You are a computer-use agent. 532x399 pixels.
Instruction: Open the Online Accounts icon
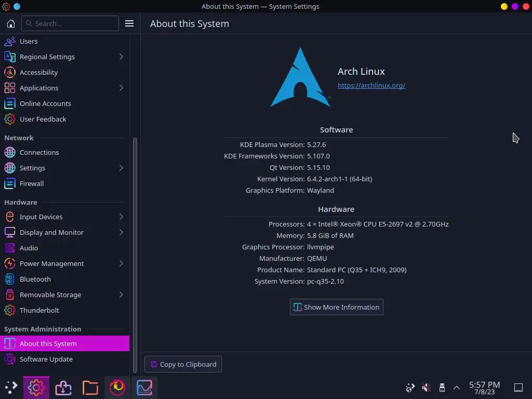click(10, 103)
